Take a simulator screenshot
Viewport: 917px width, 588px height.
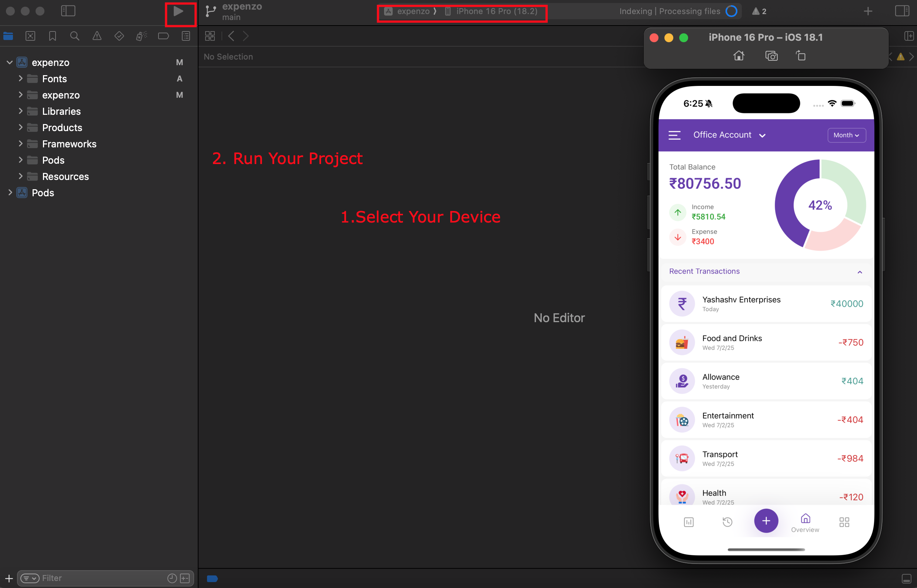tap(771, 56)
